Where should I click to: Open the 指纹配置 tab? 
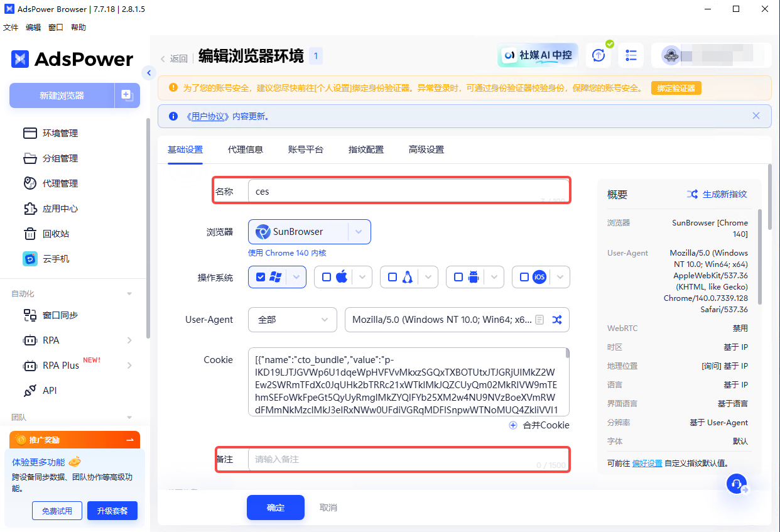click(x=366, y=149)
